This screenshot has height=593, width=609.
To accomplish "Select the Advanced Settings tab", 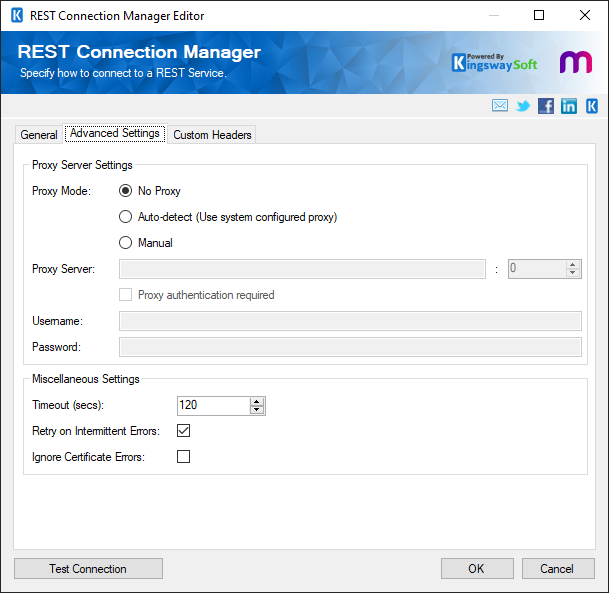I will pos(115,134).
